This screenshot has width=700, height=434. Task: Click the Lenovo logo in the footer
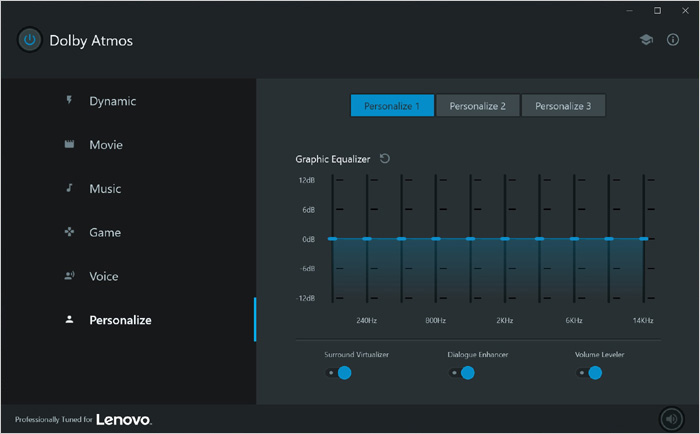(x=124, y=419)
